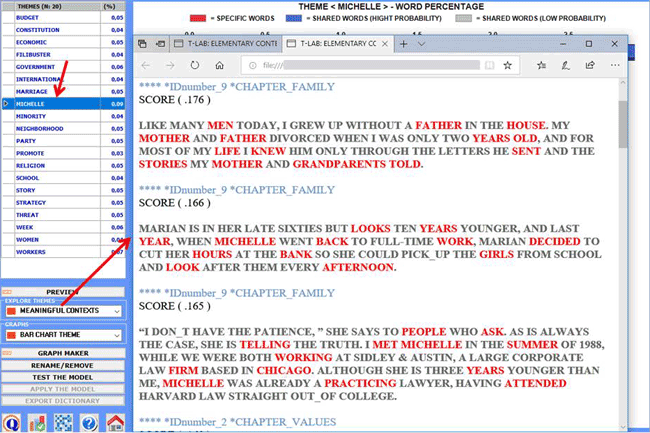Click the set tabs aside icon

pyautogui.click(x=160, y=44)
